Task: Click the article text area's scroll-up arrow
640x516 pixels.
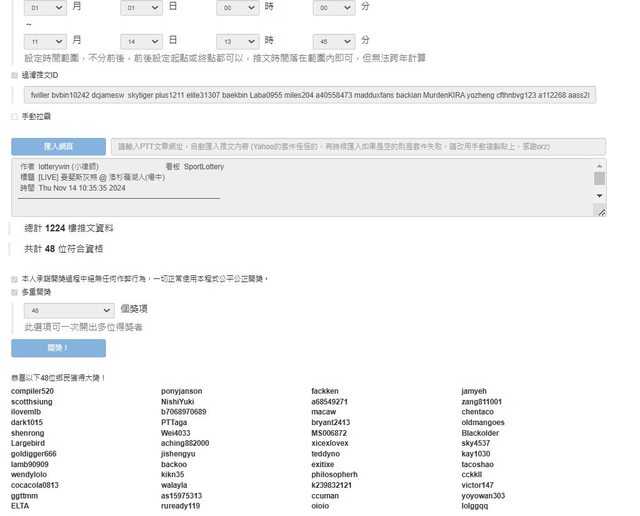Action: coord(600,165)
